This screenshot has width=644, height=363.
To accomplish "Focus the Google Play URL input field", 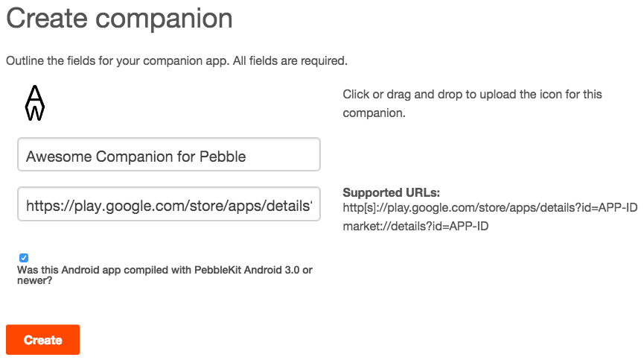I will (169, 204).
